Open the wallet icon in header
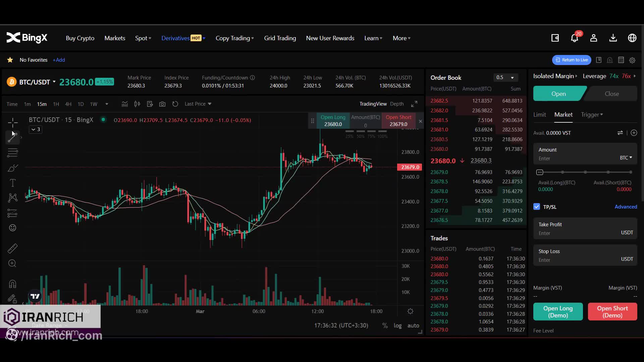This screenshot has width=644, height=362. (555, 38)
